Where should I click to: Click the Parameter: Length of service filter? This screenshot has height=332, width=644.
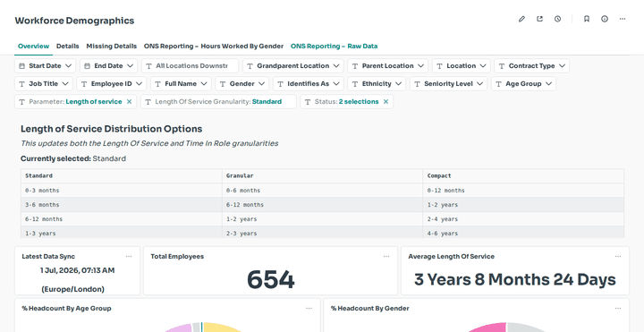coord(75,101)
